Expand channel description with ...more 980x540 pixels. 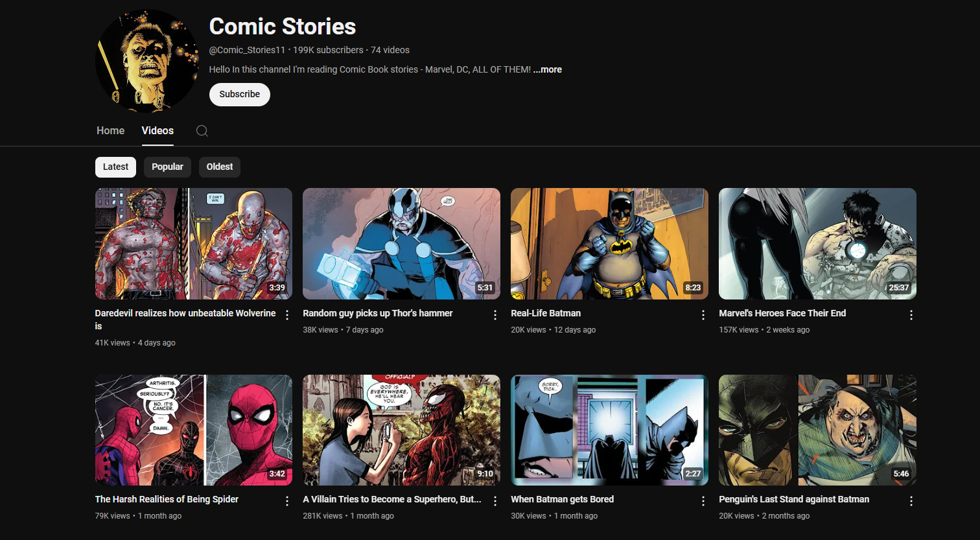point(548,69)
